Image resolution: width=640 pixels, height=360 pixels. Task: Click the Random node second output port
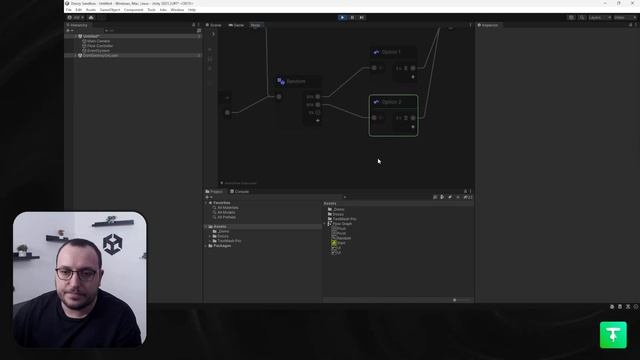[x=318, y=105]
